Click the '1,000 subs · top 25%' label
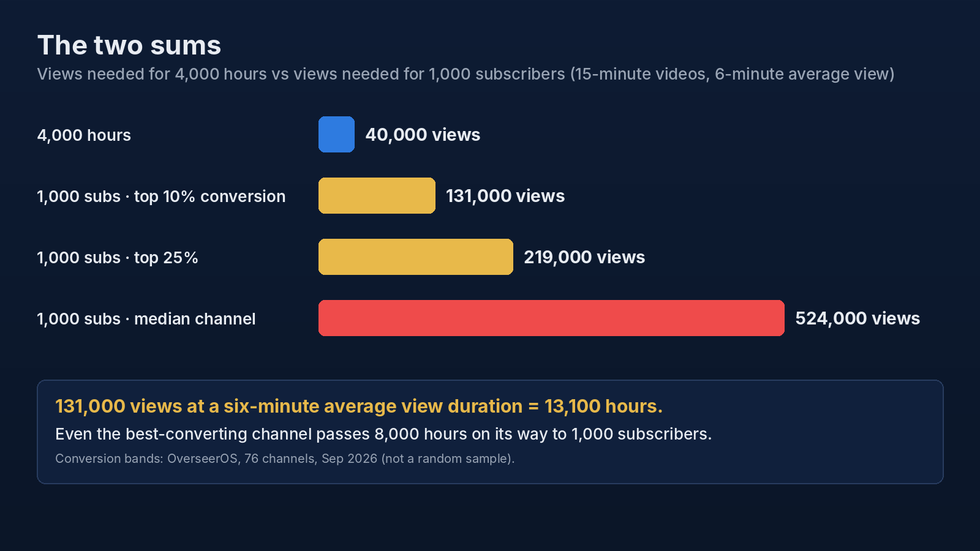980x551 pixels. click(x=118, y=258)
